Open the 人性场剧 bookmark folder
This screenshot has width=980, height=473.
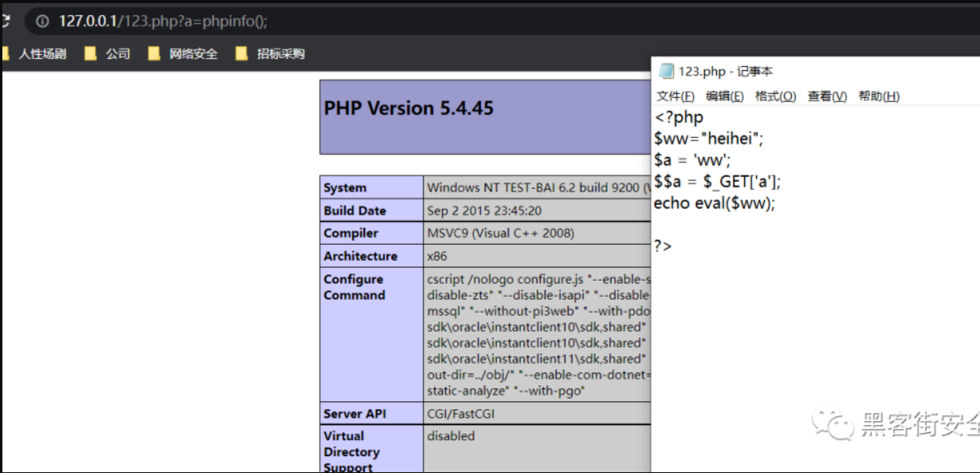point(33,54)
